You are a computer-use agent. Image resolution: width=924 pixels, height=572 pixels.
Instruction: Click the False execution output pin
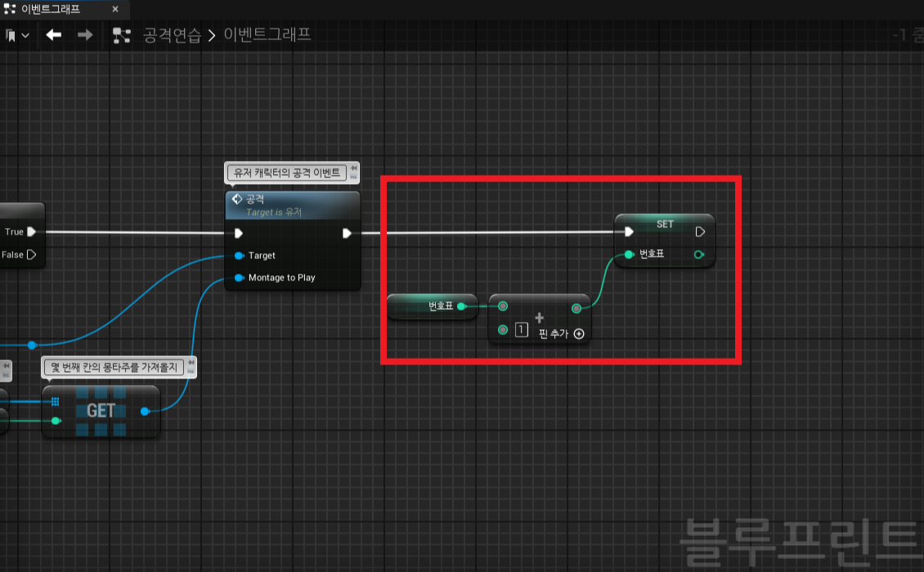32,254
